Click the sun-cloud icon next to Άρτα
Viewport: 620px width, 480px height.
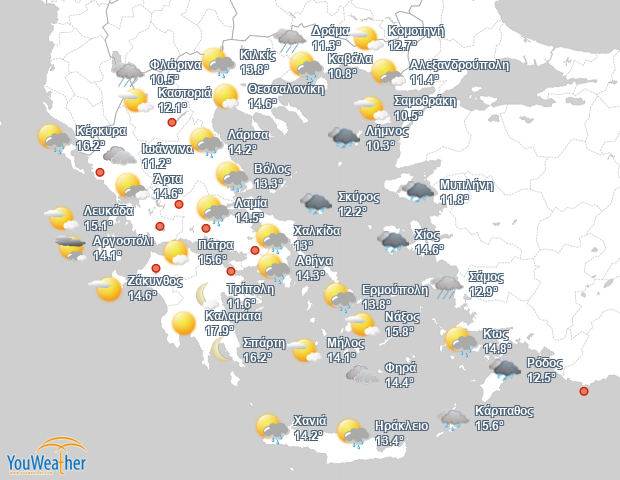(132, 186)
